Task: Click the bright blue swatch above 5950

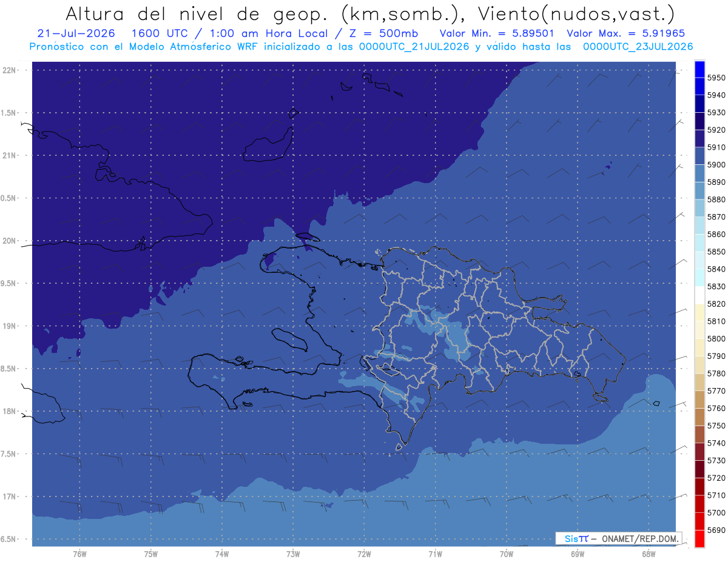Action: (699, 69)
